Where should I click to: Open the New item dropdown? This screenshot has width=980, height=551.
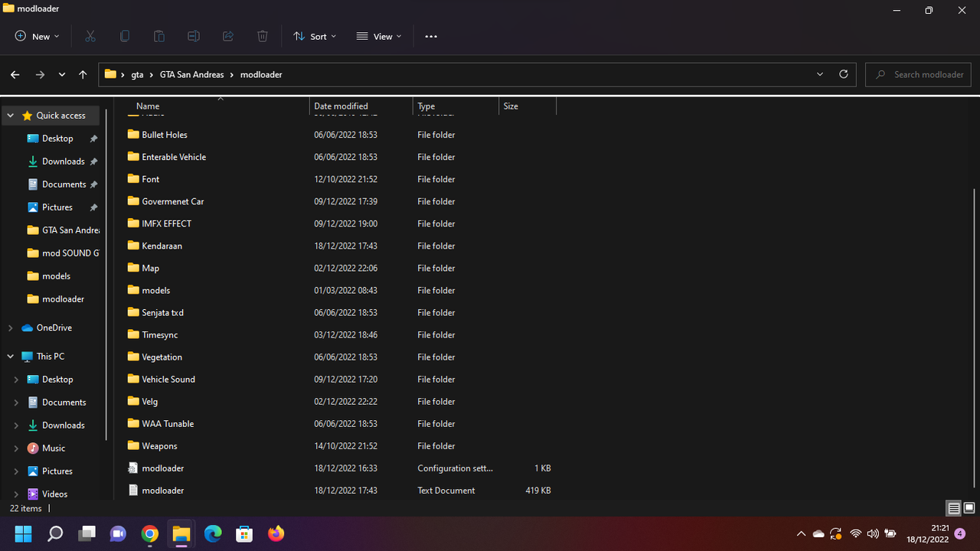click(37, 36)
